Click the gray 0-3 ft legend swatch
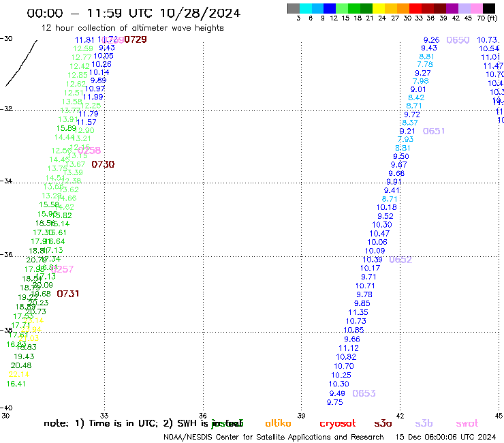This screenshot has height=443, width=504. pyautogui.click(x=294, y=8)
